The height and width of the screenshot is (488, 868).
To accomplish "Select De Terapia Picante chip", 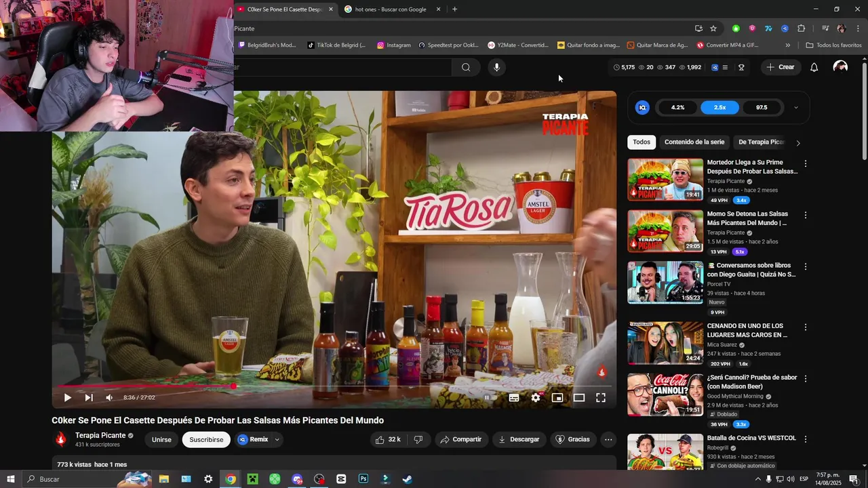I will tap(761, 142).
